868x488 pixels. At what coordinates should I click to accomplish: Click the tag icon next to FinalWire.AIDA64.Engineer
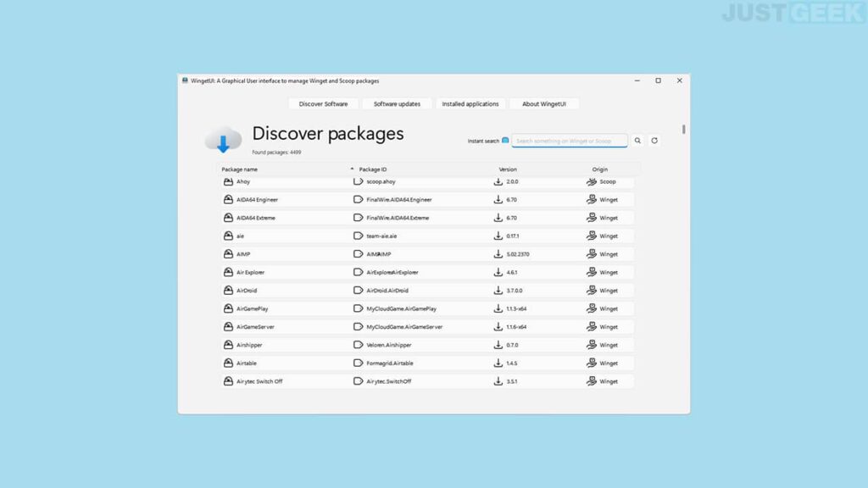click(359, 199)
